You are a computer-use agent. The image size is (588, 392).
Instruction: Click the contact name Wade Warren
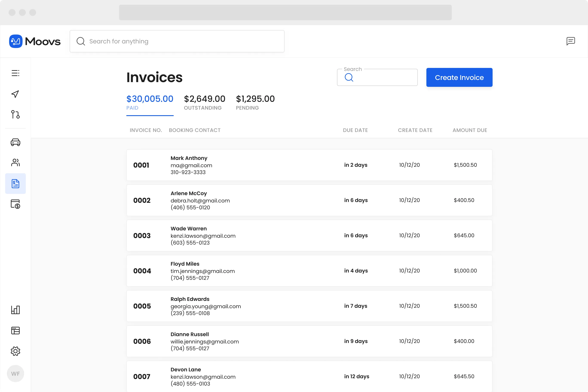(189, 229)
